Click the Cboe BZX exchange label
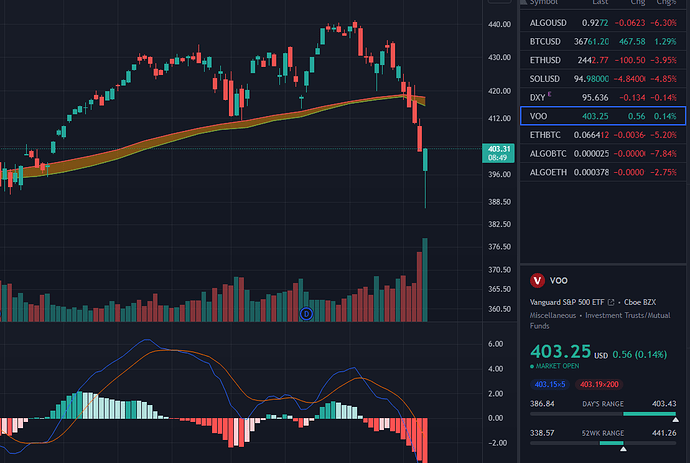The width and height of the screenshot is (690, 463). (x=640, y=302)
